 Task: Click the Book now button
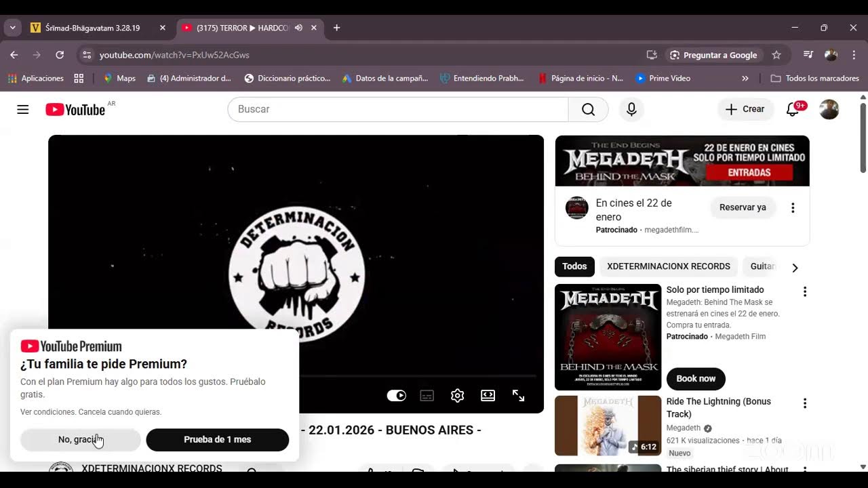pos(696,379)
